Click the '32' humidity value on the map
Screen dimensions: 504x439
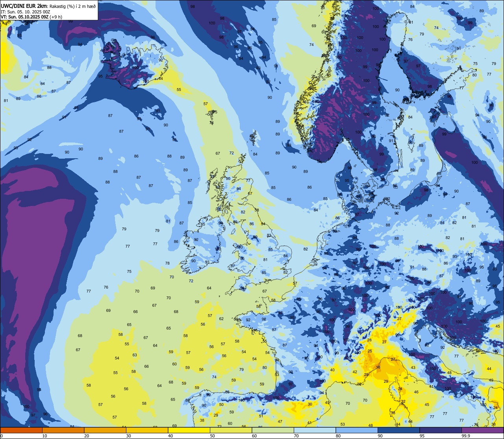pos(403,402)
